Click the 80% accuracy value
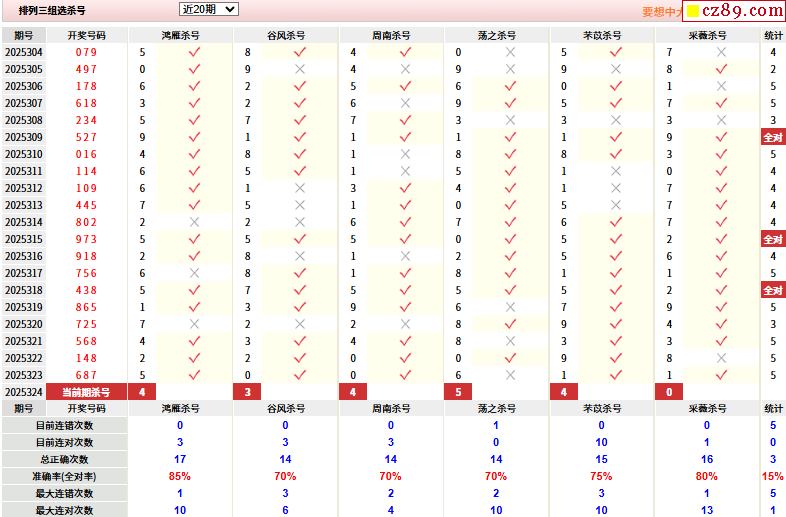Screen dimensions: 786x517 706,476
